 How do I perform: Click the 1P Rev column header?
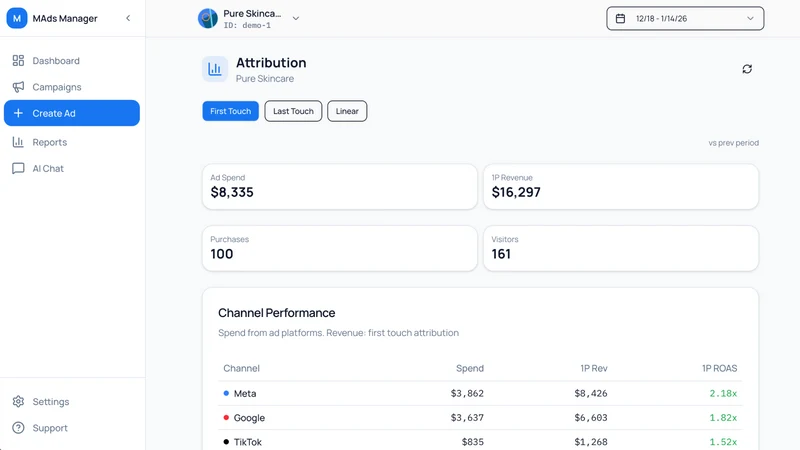[594, 368]
